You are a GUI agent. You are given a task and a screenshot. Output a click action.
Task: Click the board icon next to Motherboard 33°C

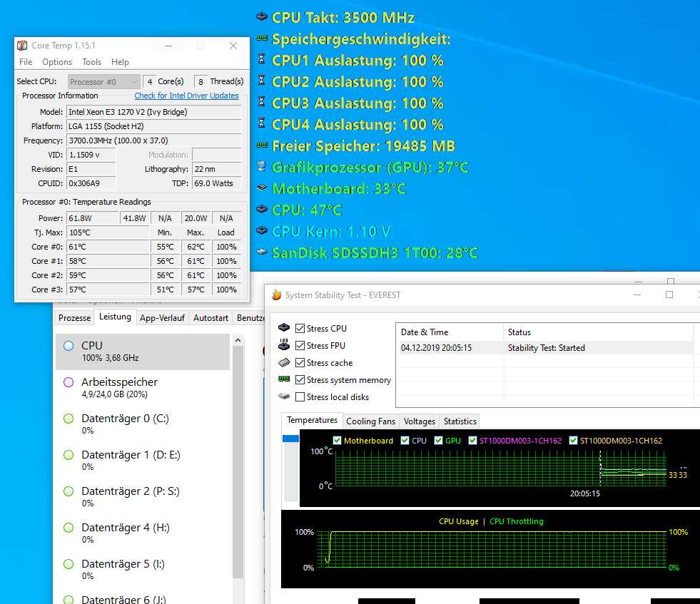click(262, 188)
